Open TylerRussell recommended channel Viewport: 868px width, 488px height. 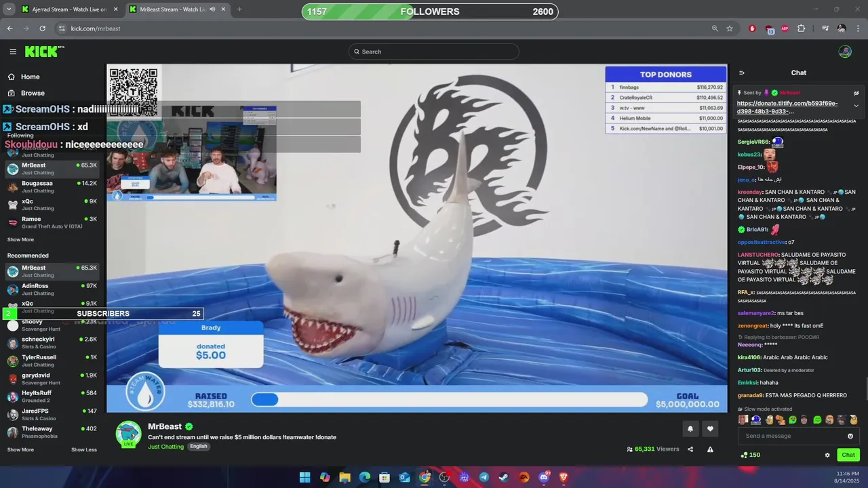52,361
